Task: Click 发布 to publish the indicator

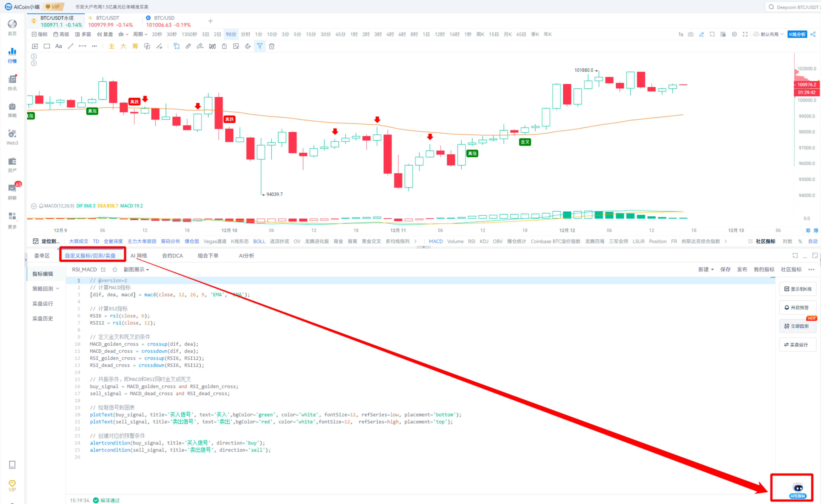Action: [x=742, y=269]
